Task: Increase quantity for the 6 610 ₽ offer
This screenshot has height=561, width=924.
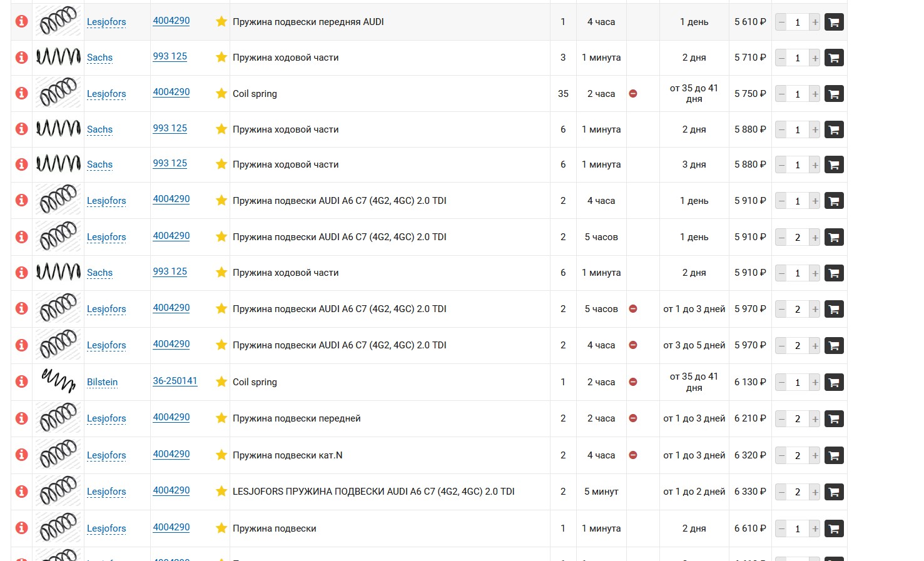Action: coord(815,528)
